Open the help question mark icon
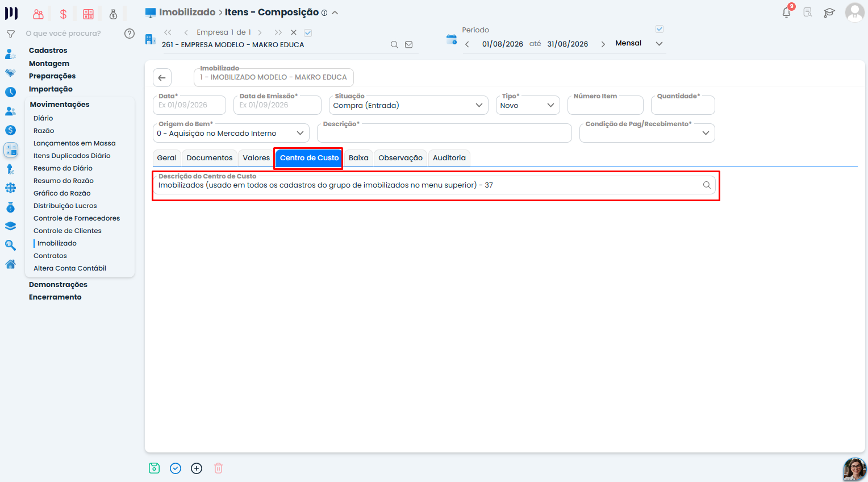The image size is (868, 482). [130, 34]
